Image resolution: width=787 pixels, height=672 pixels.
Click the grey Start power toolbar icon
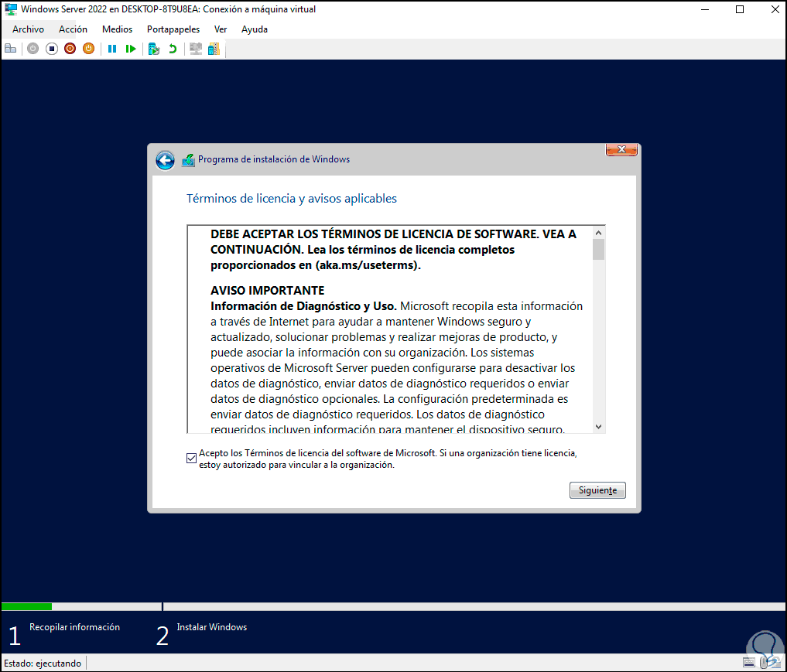[33, 49]
